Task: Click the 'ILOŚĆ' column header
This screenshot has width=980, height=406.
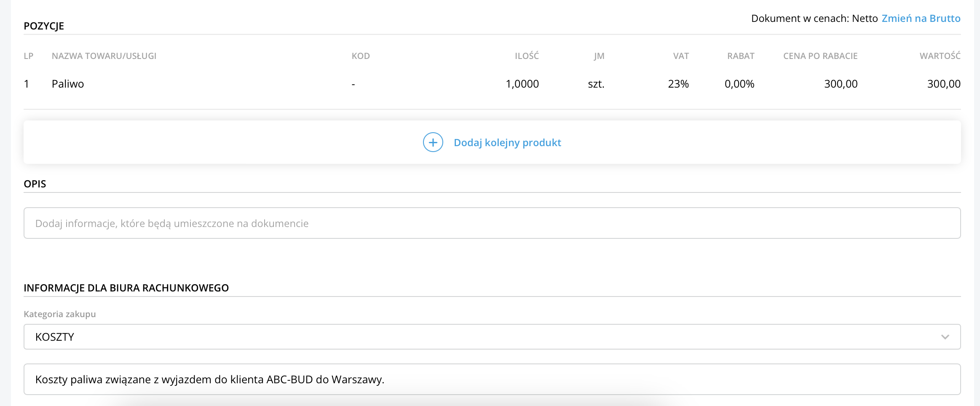Action: [527, 56]
